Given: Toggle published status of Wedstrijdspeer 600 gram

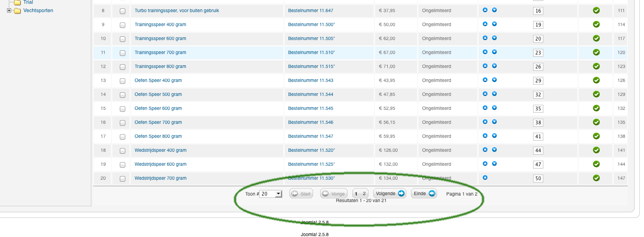Looking at the screenshot, I should coord(596,164).
